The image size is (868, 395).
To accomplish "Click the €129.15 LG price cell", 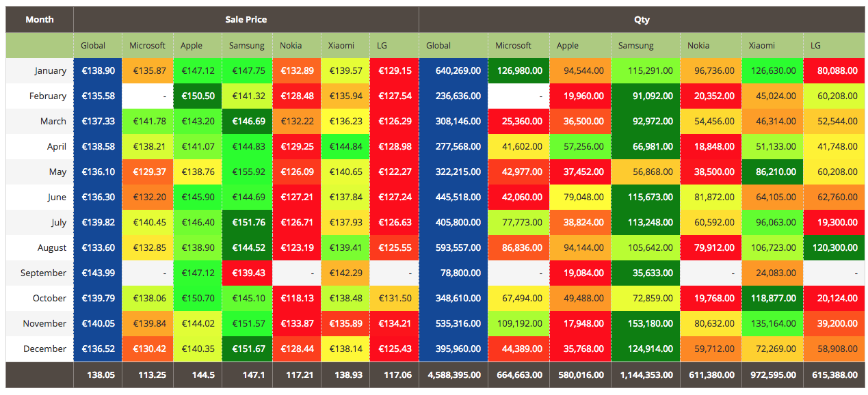I will tap(394, 71).
